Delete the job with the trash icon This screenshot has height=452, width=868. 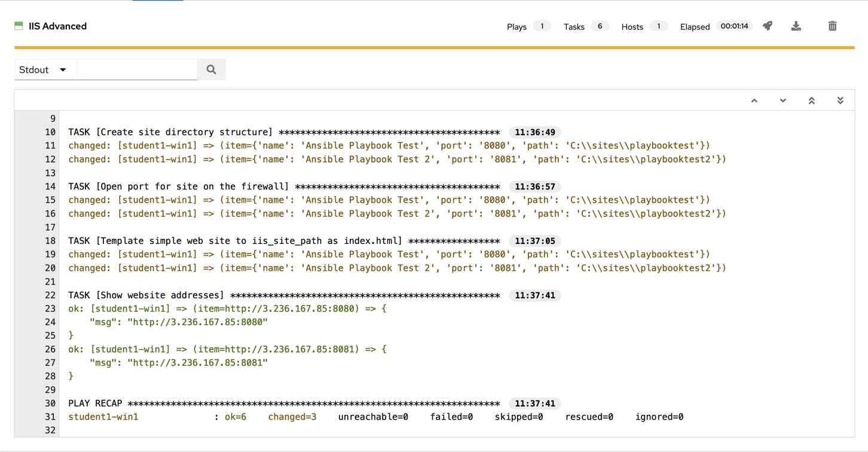coord(832,26)
